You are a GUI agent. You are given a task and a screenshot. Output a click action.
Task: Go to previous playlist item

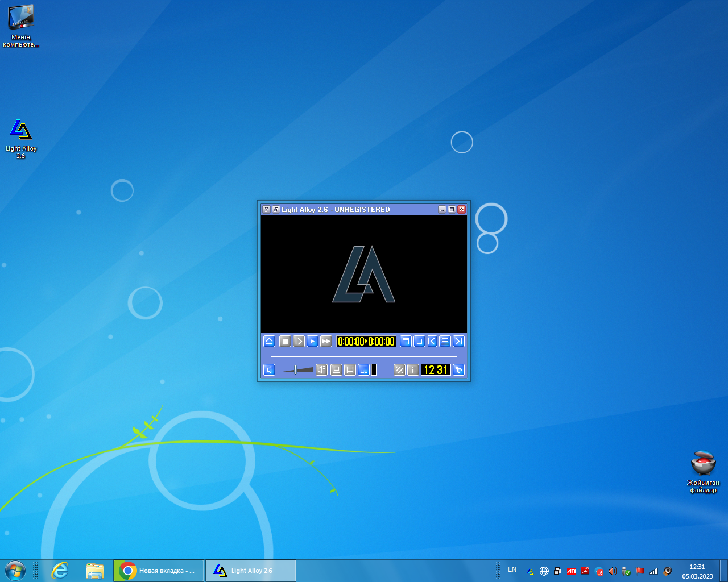click(432, 341)
